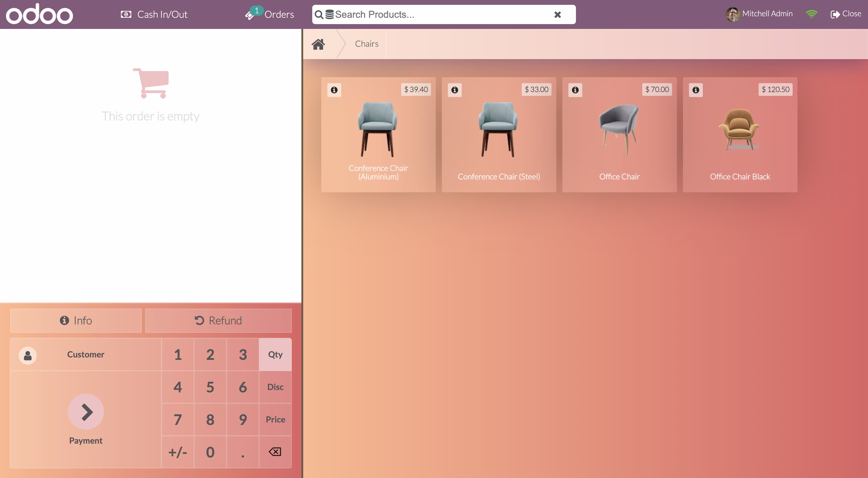Image resolution: width=868 pixels, height=478 pixels.
Task: Click the Mitchell Admin username
Action: pyautogui.click(x=767, y=14)
